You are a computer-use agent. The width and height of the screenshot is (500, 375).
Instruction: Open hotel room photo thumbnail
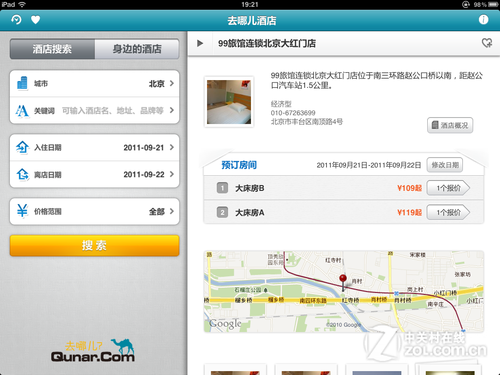[229, 102]
